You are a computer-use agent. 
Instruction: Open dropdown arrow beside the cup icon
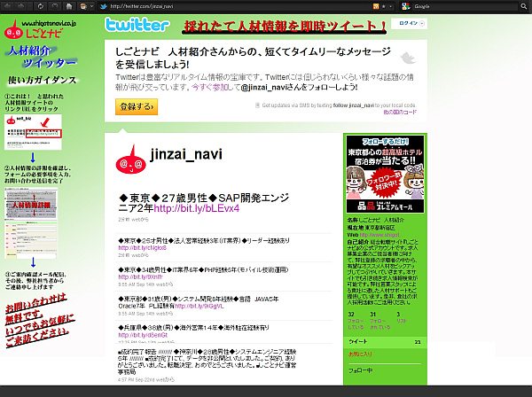pyautogui.click(x=91, y=6)
